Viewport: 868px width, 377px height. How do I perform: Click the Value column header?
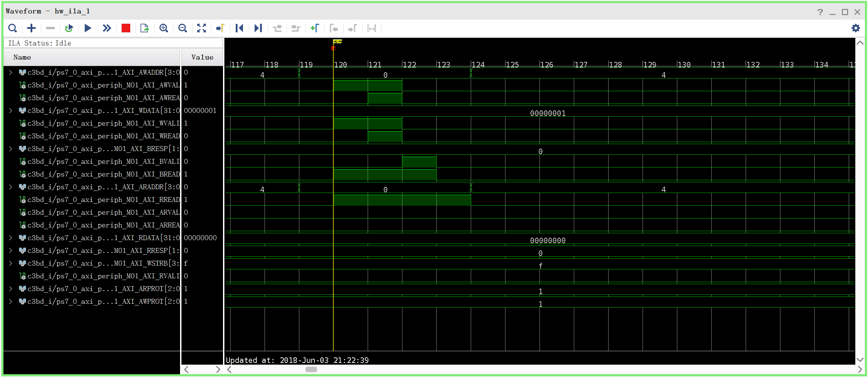point(202,57)
